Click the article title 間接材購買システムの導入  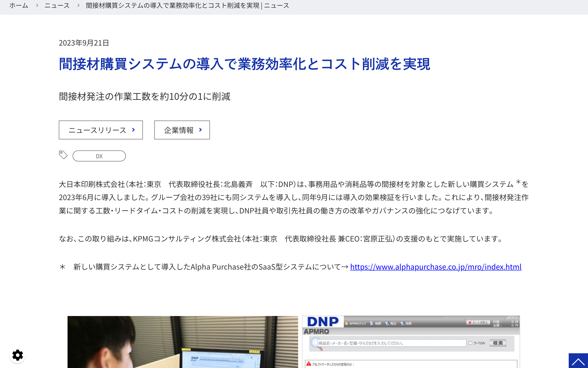click(x=244, y=64)
